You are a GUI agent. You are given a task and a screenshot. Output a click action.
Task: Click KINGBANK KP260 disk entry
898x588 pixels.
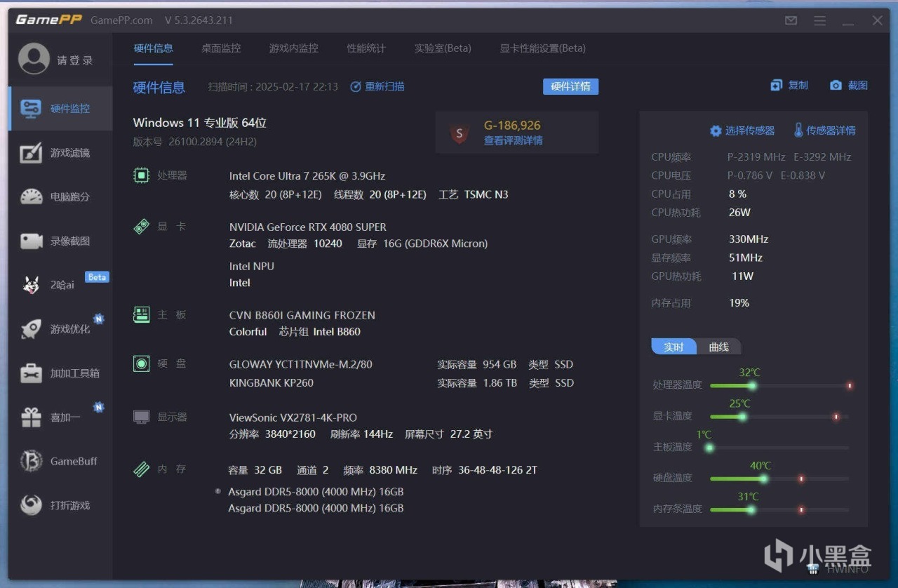pyautogui.click(x=272, y=382)
